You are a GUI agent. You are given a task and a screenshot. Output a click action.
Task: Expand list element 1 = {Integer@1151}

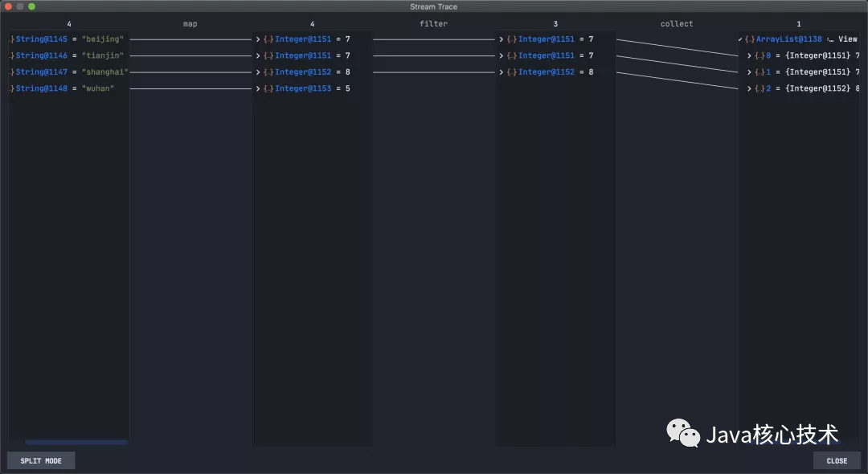[x=749, y=72]
